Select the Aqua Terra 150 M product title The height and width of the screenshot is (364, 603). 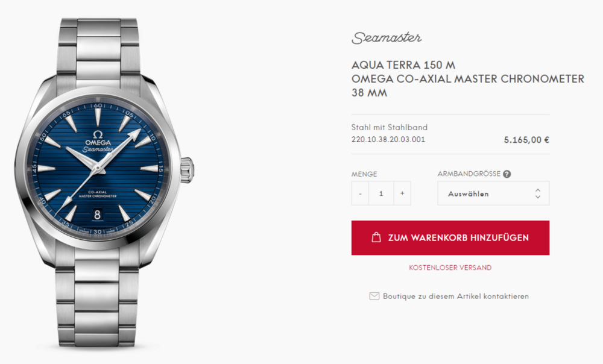click(x=403, y=65)
